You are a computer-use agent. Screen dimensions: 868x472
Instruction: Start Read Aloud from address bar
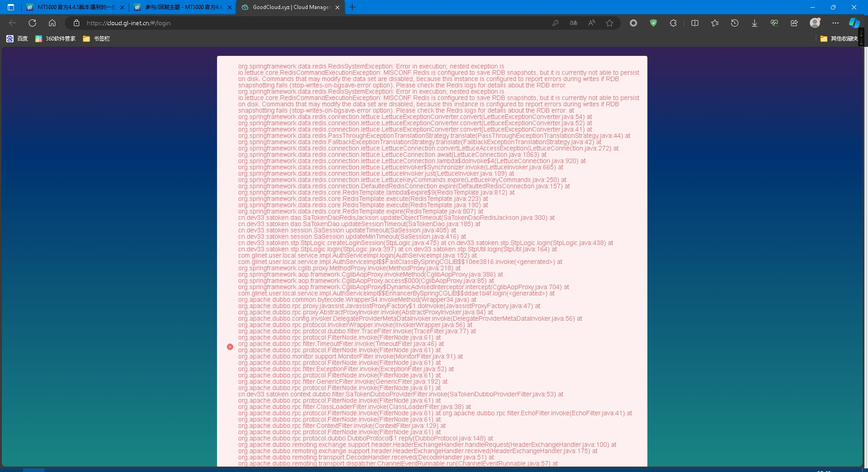point(592,23)
